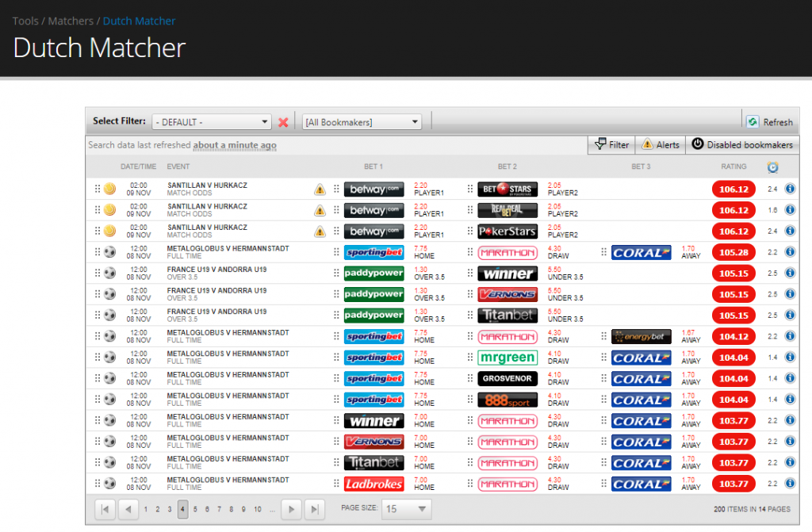Click the BET 3 column header
This screenshot has width=812, height=532.
[641, 166]
